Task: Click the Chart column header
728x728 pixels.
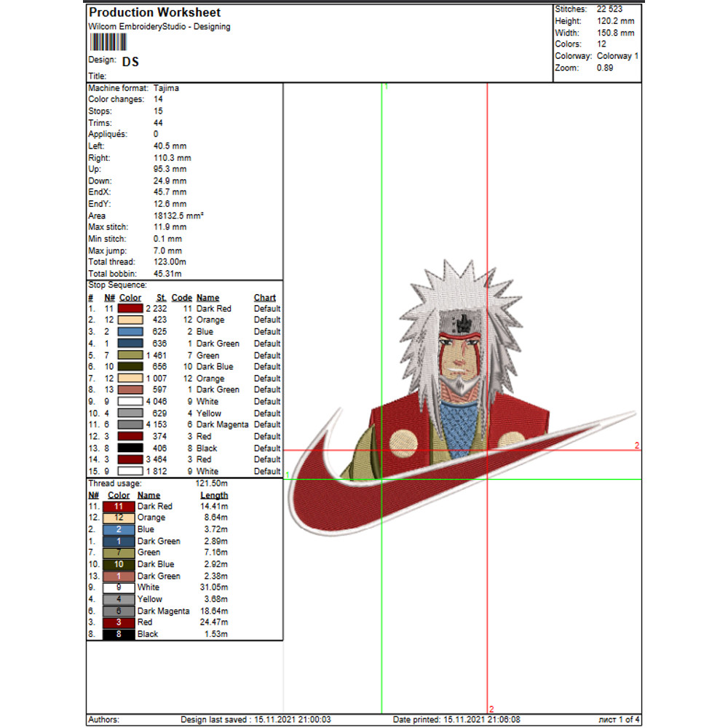Action: pos(264,297)
